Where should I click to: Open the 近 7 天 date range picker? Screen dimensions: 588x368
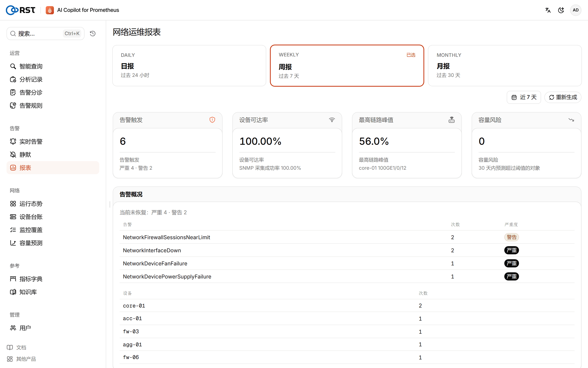pos(524,97)
